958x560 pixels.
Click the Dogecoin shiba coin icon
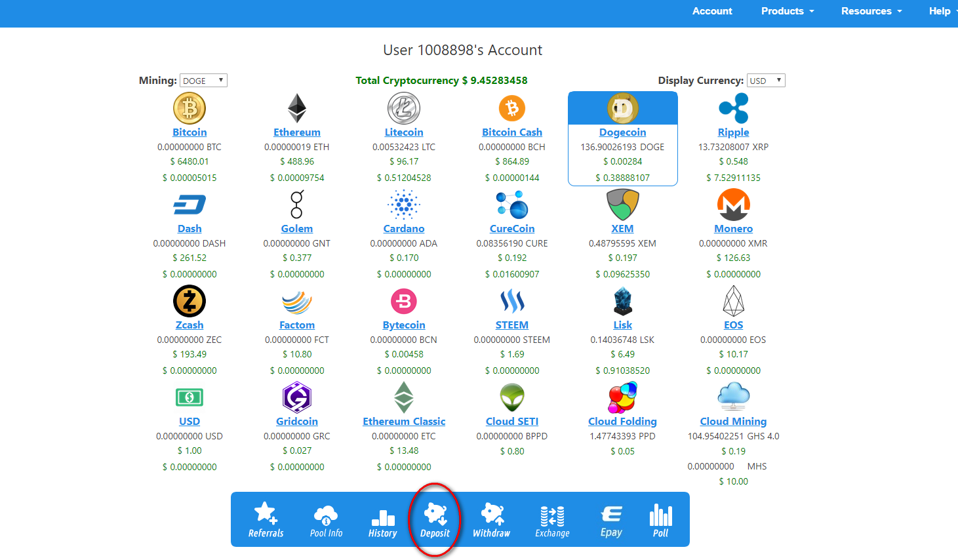coord(623,108)
